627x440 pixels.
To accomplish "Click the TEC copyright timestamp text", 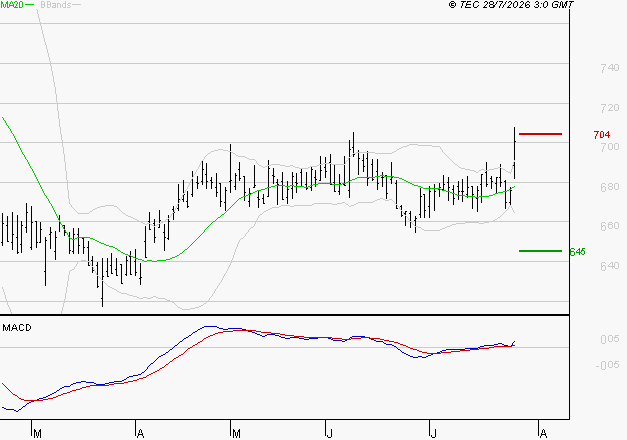I will pyautogui.click(x=511, y=5).
